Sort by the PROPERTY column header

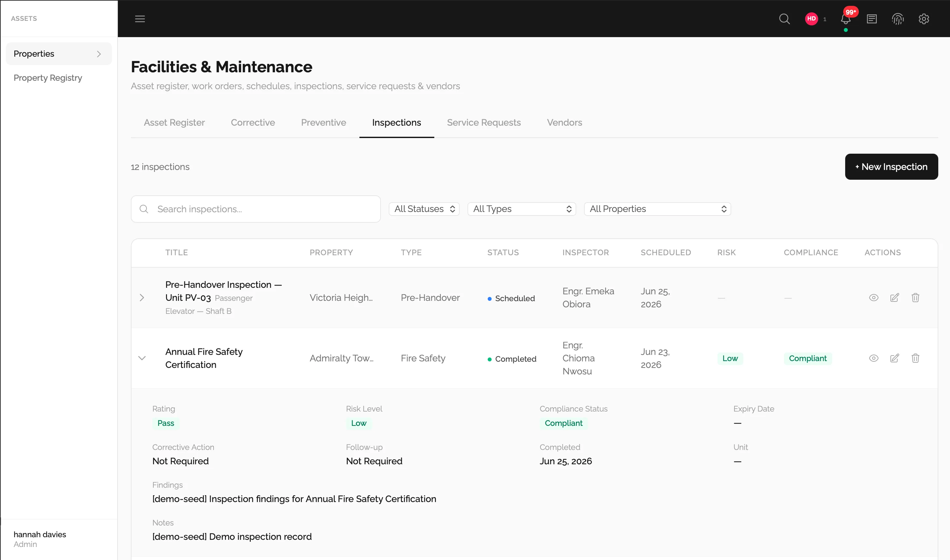click(x=331, y=252)
